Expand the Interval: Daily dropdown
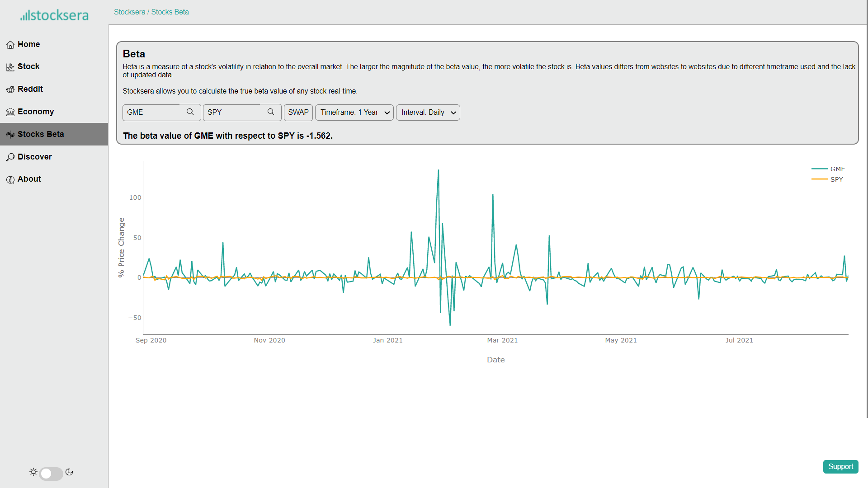Viewport: 868px width, 488px height. 428,113
